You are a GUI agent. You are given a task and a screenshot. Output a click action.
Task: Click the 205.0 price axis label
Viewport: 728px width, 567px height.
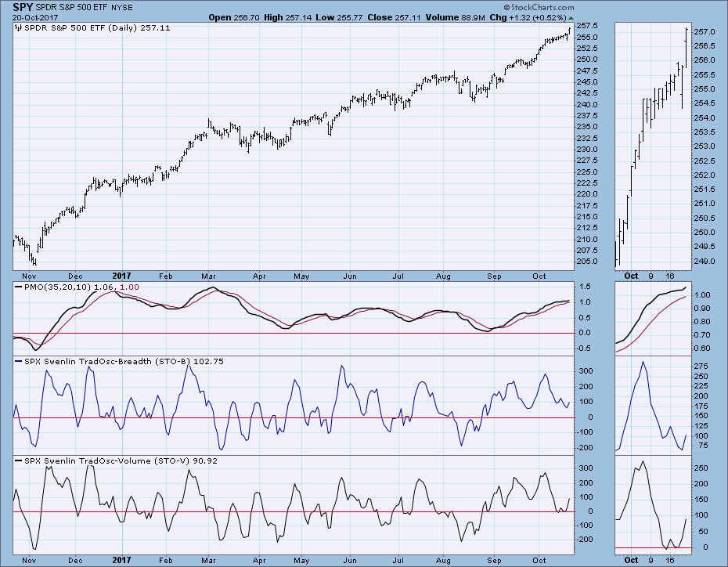tap(588, 262)
